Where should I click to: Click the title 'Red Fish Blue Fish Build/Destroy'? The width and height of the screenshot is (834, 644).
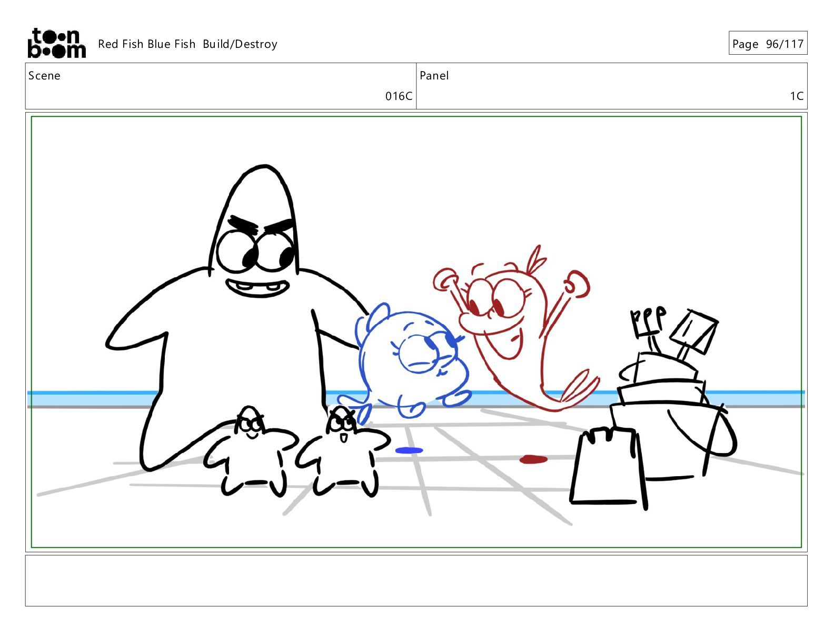pos(187,44)
